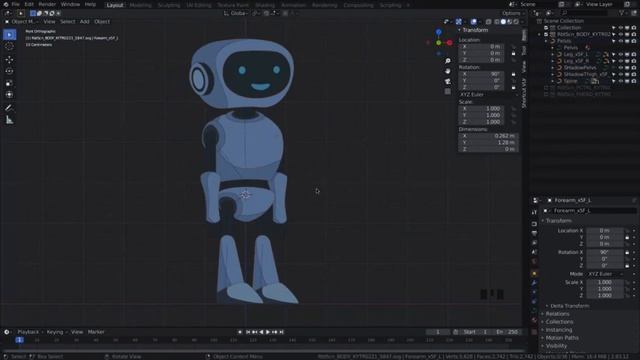
Task: Select the Select Box tool
Action: (9, 35)
